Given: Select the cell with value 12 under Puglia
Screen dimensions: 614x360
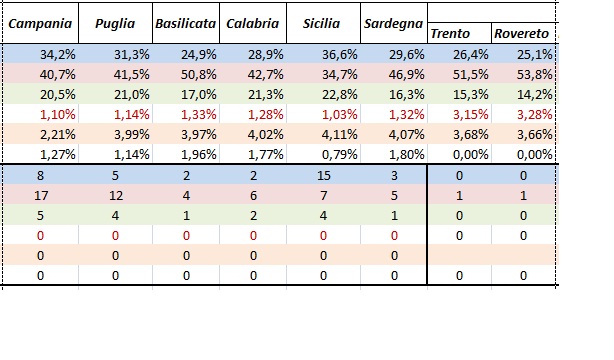Looking at the screenshot, I should (116, 195).
